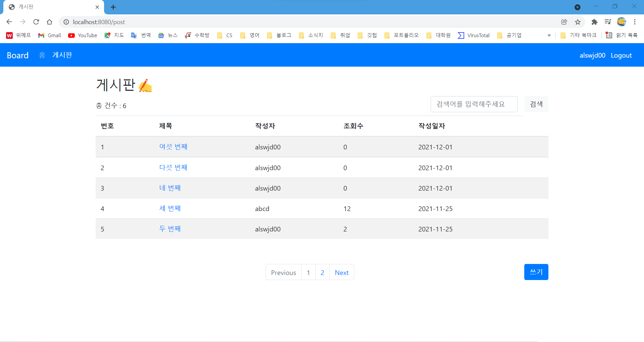Go to pagination page 2
This screenshot has width=644, height=342.
322,272
